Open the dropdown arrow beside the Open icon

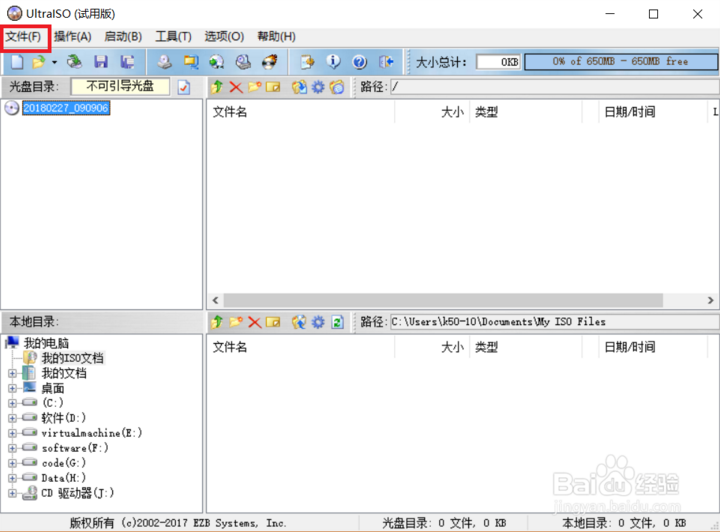point(54,62)
